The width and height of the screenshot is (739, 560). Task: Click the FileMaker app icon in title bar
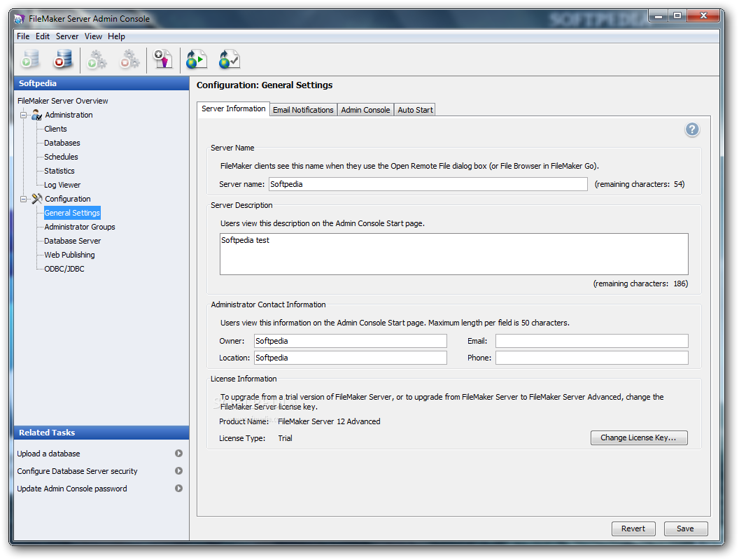[19, 19]
